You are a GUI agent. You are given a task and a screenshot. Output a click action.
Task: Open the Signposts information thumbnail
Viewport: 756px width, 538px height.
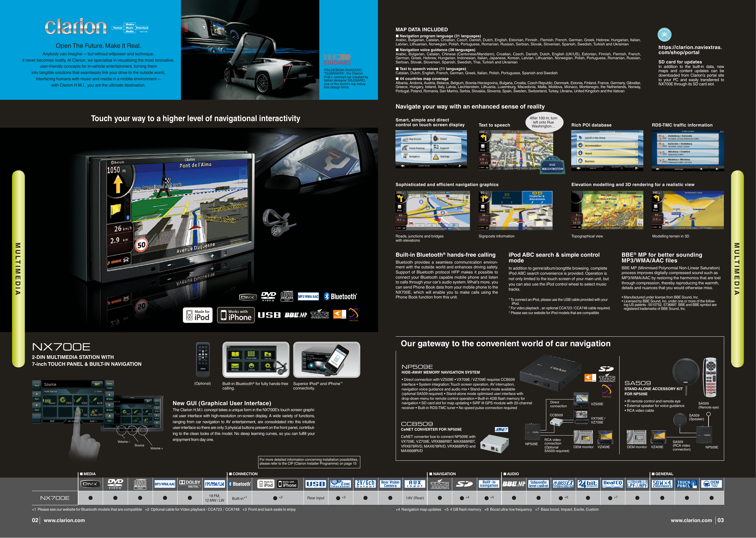click(516, 210)
